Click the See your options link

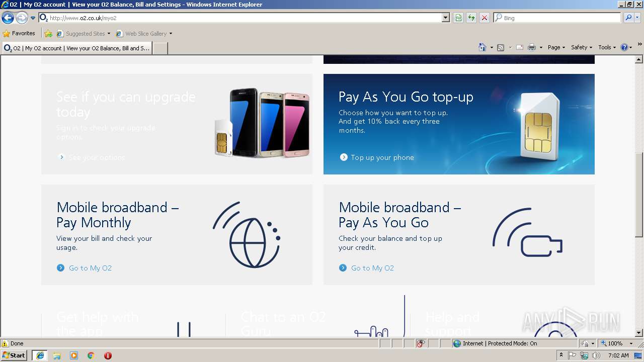coord(97,157)
